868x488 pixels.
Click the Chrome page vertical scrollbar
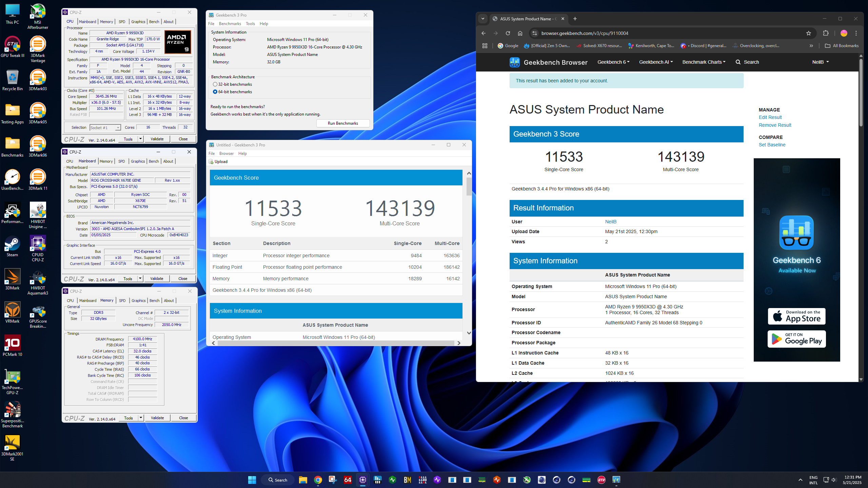[x=861, y=93]
